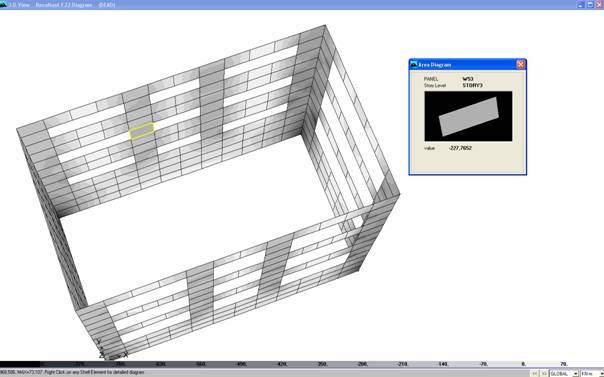Select the yellow highlighted wall panel
The image size is (604, 377).
point(142,131)
